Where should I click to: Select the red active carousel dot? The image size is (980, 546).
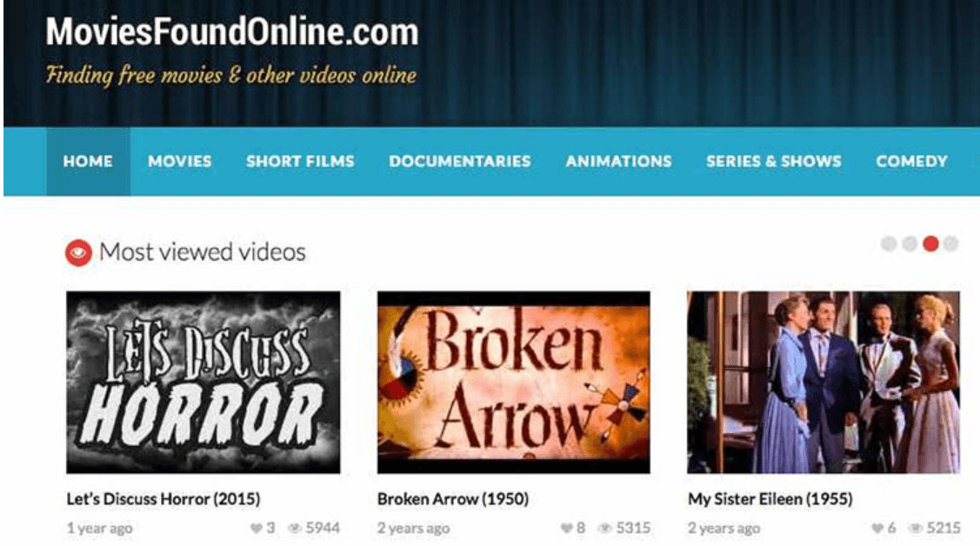tap(930, 243)
